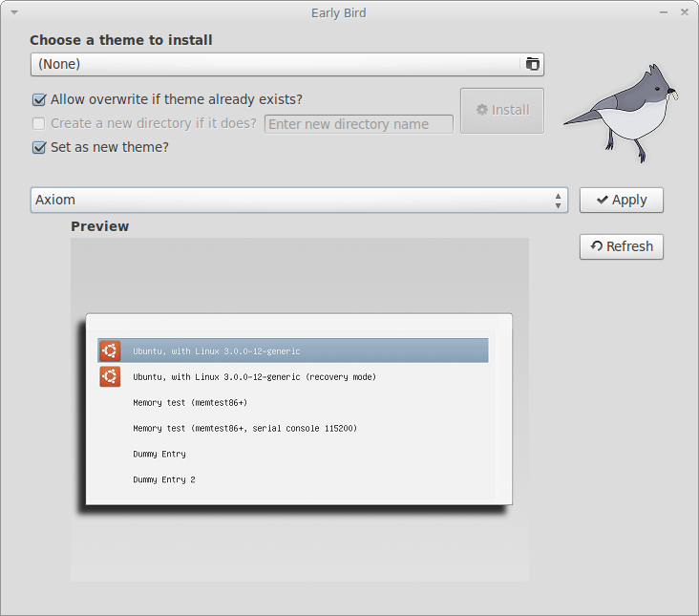This screenshot has width=699, height=616.
Task: Open the Axiom theme dropdown
Action: coord(299,201)
